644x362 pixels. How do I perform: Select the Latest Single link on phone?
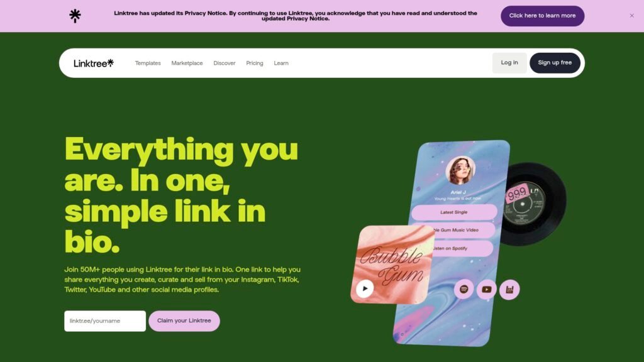(x=454, y=212)
